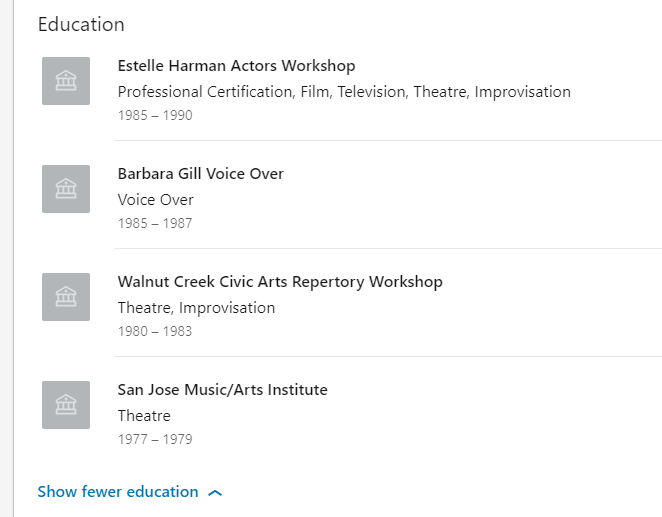Collapse list via Show fewer education
This screenshot has height=517, width=662.
pos(118,492)
